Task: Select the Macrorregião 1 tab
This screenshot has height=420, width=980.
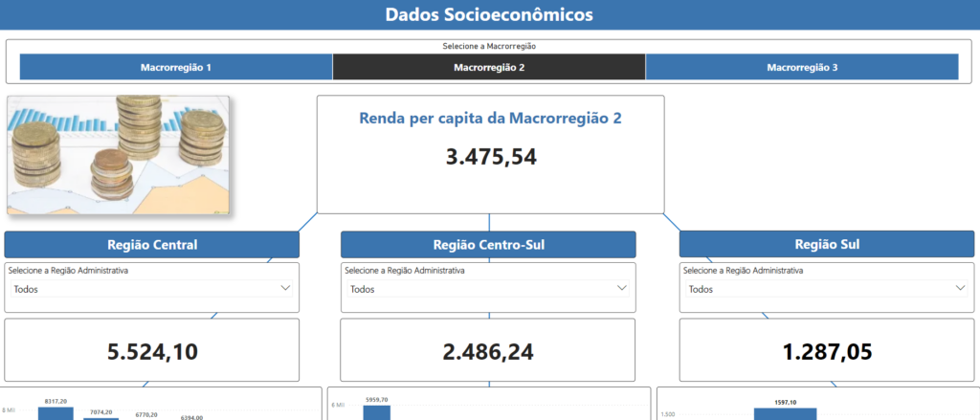Action: 176,67
